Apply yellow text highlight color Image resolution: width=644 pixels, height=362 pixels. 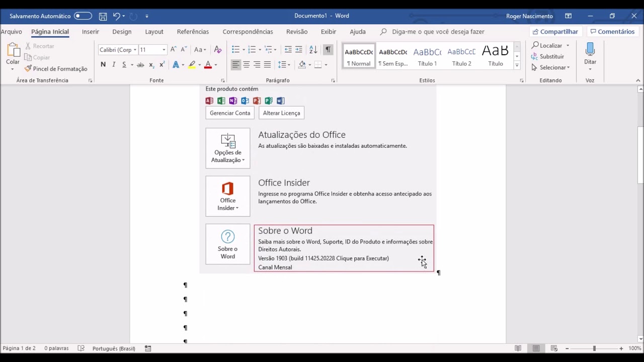192,65
